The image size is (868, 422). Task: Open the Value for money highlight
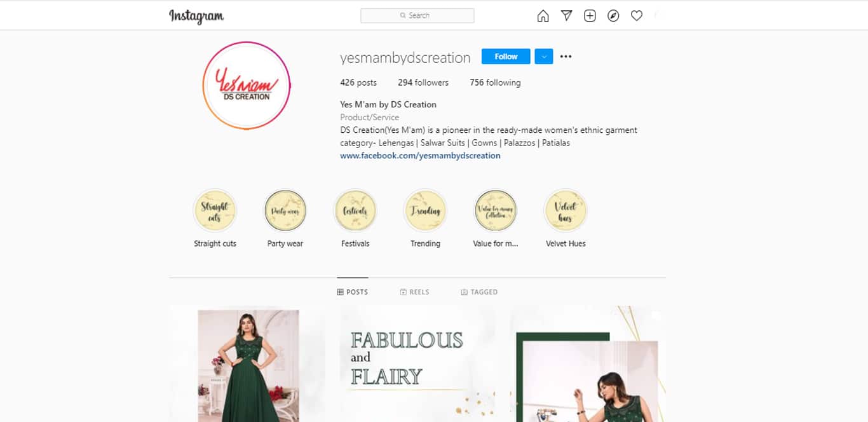click(496, 211)
